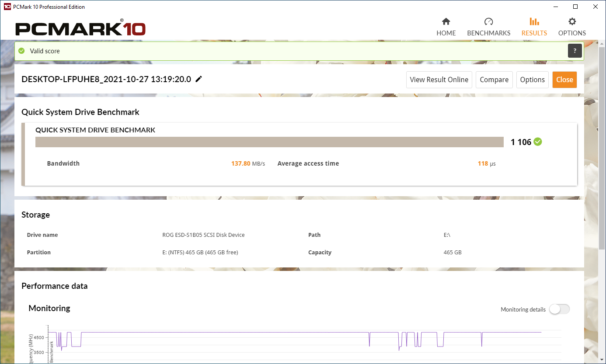Click the partition text E: (NTFS) 465 GB
Viewport: 606px width, 364px height.
point(200,253)
